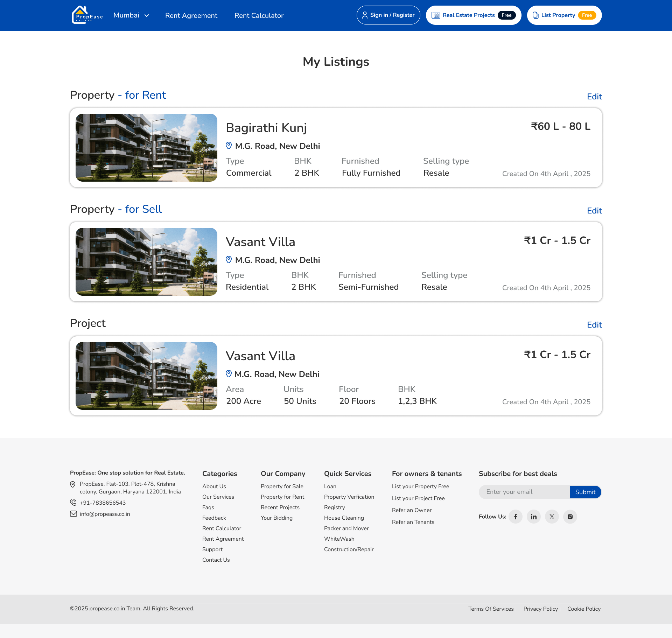Open Refer an Owner link
This screenshot has height=638, width=672.
412,510
